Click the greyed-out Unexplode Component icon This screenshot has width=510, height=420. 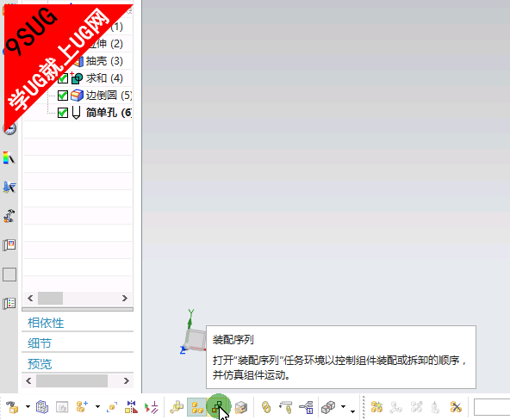point(436,407)
